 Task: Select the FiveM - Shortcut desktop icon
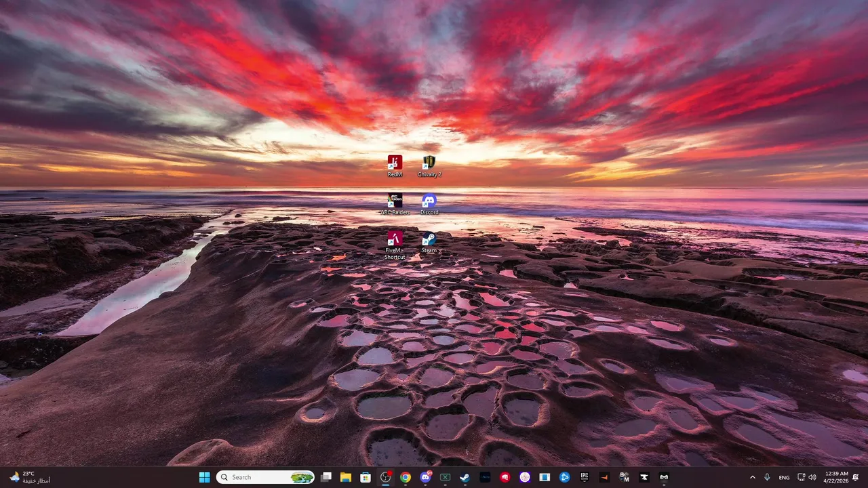(x=395, y=245)
